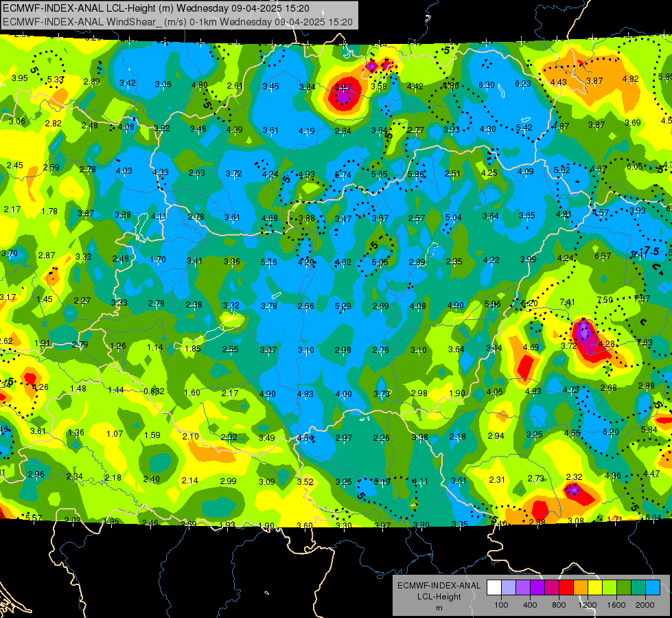Click the LCL-Height title line at top

point(156,8)
